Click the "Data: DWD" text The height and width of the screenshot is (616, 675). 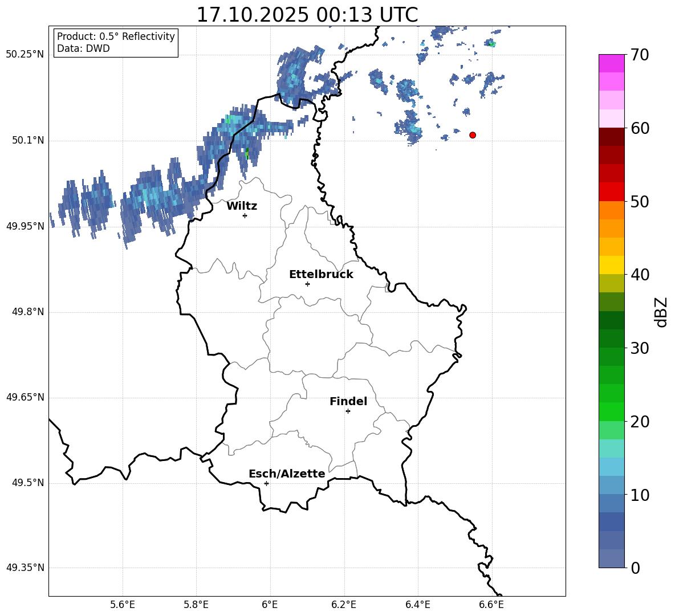point(83,48)
